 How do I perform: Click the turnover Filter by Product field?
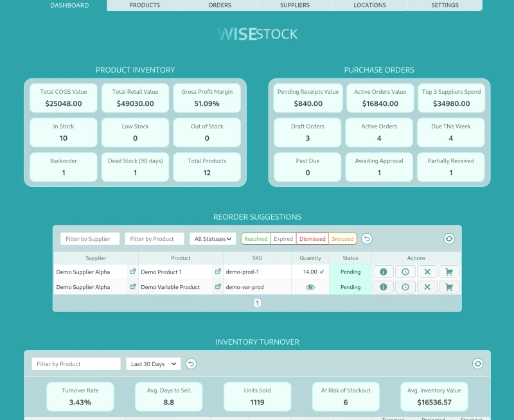coord(76,364)
